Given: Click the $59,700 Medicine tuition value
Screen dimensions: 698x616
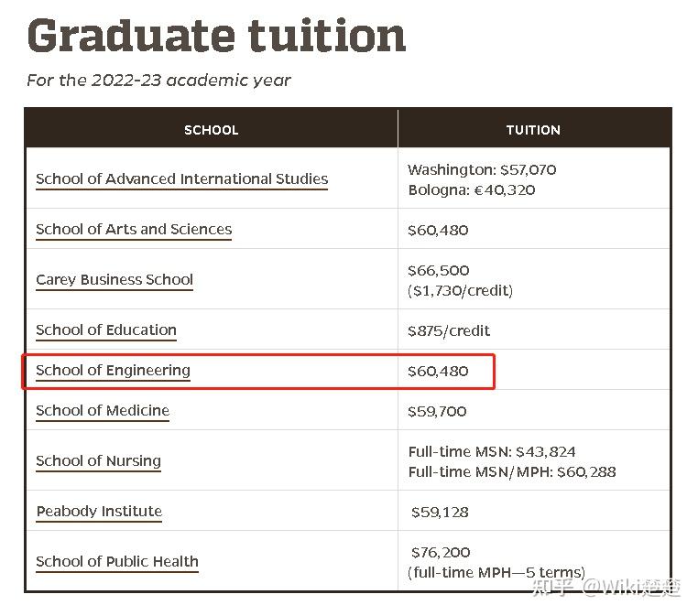Looking at the screenshot, I should [437, 412].
